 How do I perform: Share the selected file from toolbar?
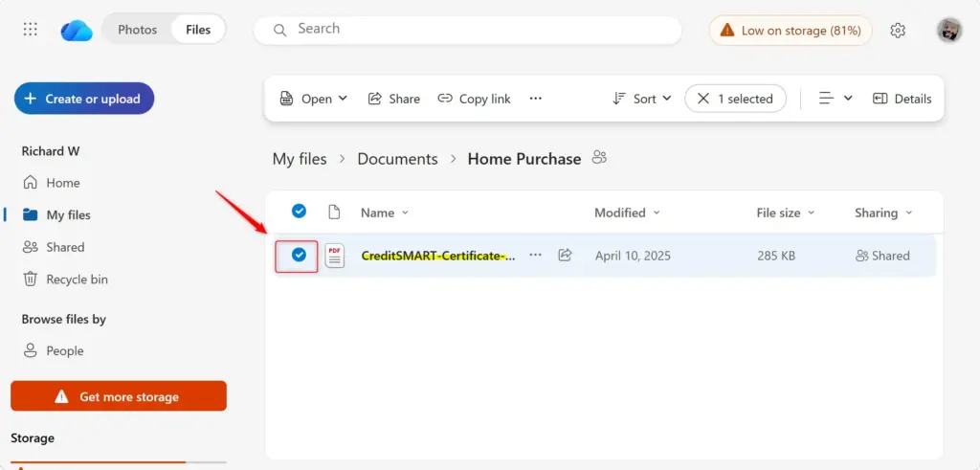click(x=393, y=99)
